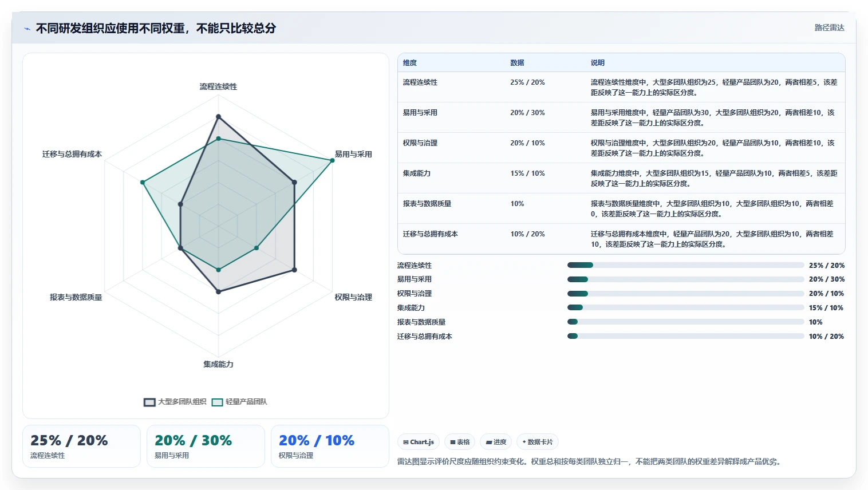
Task: Click the 易用与采用 radar axis label
Action: tap(353, 154)
